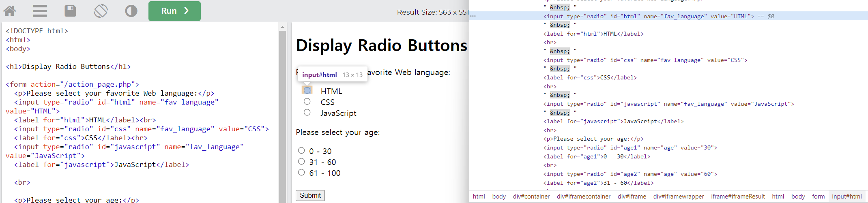The width and height of the screenshot is (868, 203).
Task: Select the HTML radio button
Action: (x=307, y=90)
